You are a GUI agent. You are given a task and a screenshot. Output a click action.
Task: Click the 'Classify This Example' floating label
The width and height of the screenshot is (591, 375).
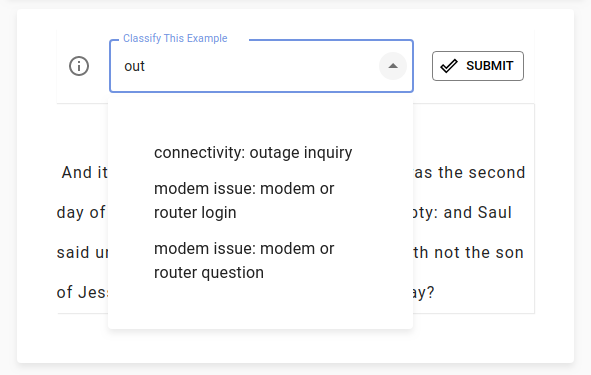coord(175,38)
